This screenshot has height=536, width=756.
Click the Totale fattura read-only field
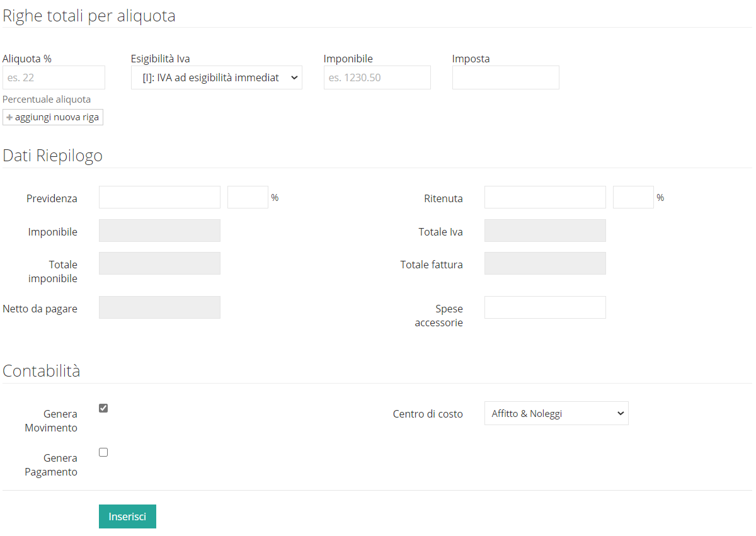[545, 263]
